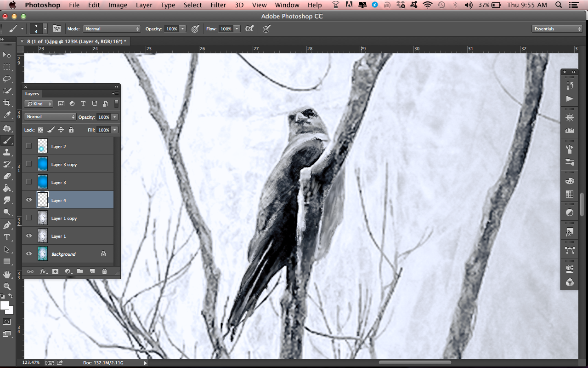This screenshot has width=588, height=368.
Task: Open Layers panel flyout menu
Action: tap(115, 93)
